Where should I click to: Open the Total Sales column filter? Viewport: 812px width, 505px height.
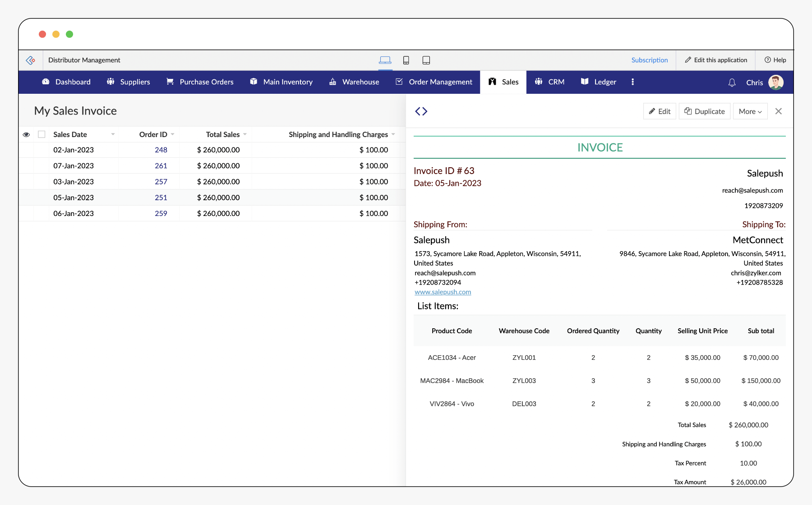coord(245,134)
